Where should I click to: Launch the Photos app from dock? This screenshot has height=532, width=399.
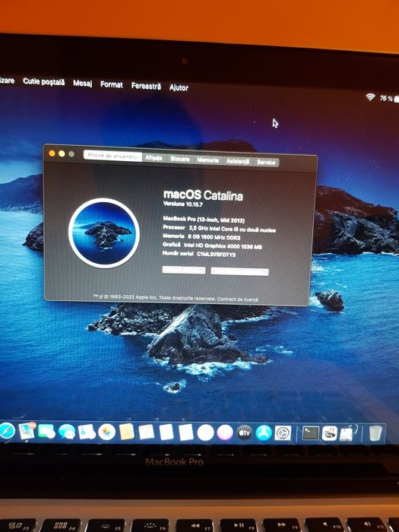tap(106, 432)
